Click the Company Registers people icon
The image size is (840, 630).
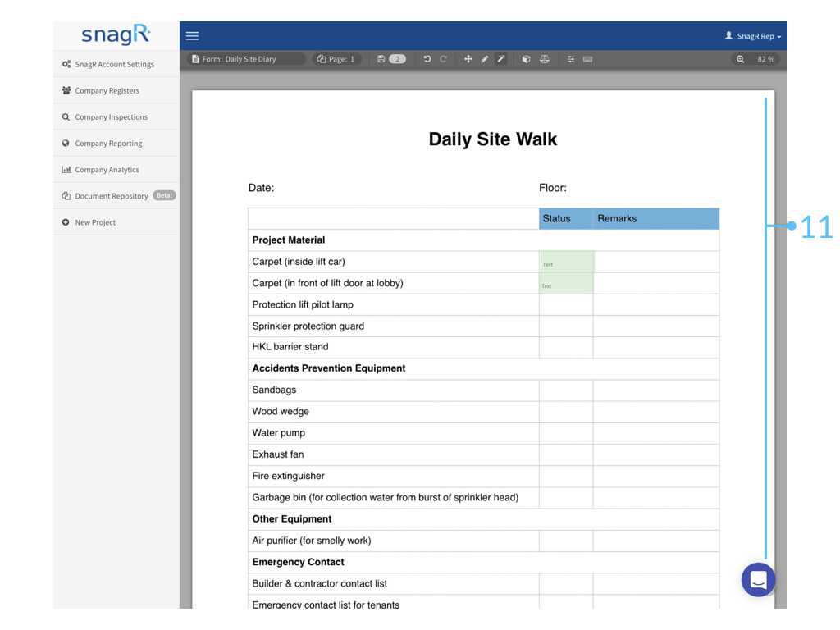pos(66,90)
